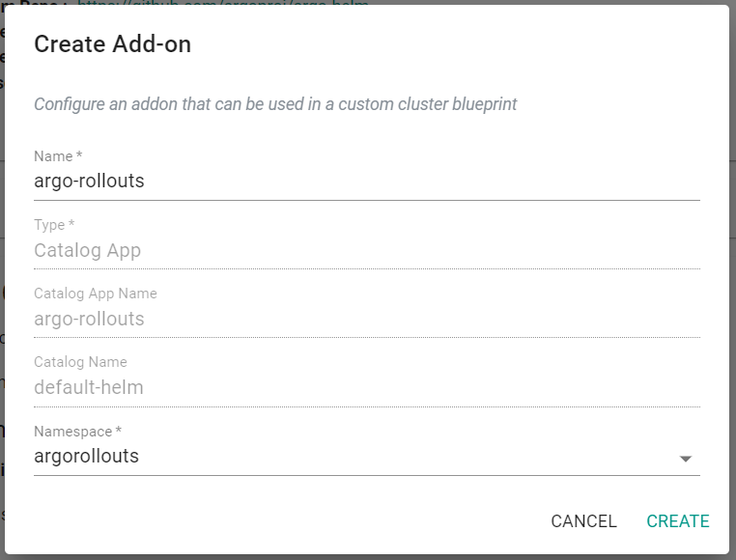The width and height of the screenshot is (736, 560).
Task: Click the disabled Type field
Action: (x=366, y=250)
